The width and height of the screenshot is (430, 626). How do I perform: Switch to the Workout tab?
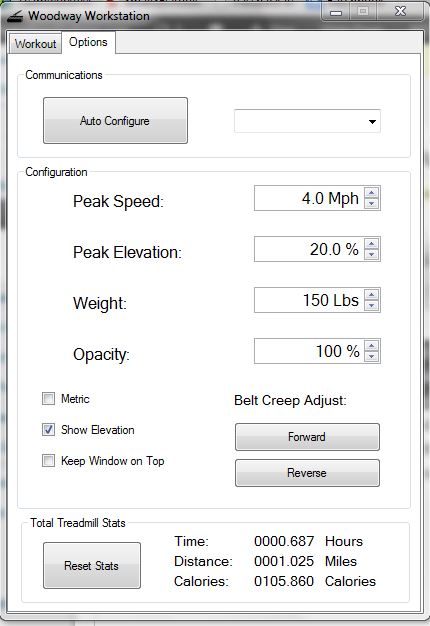point(36,44)
